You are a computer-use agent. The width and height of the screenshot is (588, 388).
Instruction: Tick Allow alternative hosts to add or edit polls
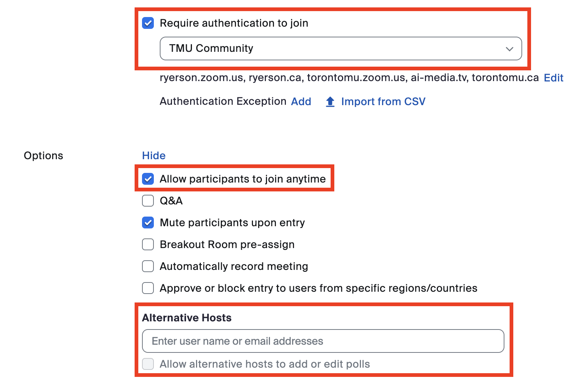pos(148,364)
